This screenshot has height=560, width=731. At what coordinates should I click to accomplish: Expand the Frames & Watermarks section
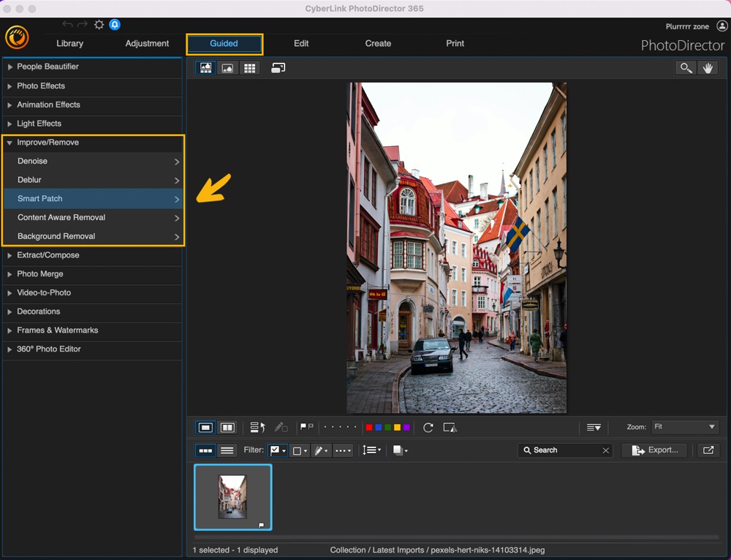pos(92,330)
